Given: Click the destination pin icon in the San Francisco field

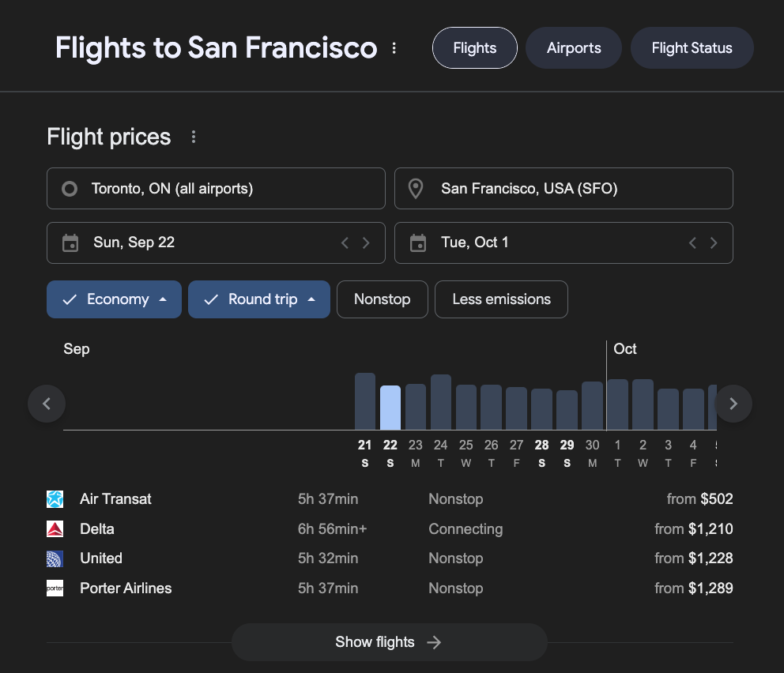Looking at the screenshot, I should point(416,188).
